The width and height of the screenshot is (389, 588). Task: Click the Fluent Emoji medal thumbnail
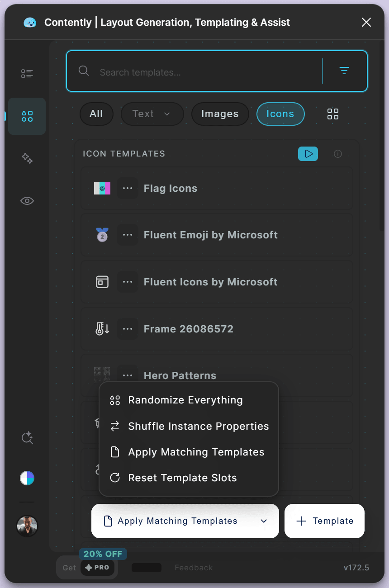pos(102,235)
